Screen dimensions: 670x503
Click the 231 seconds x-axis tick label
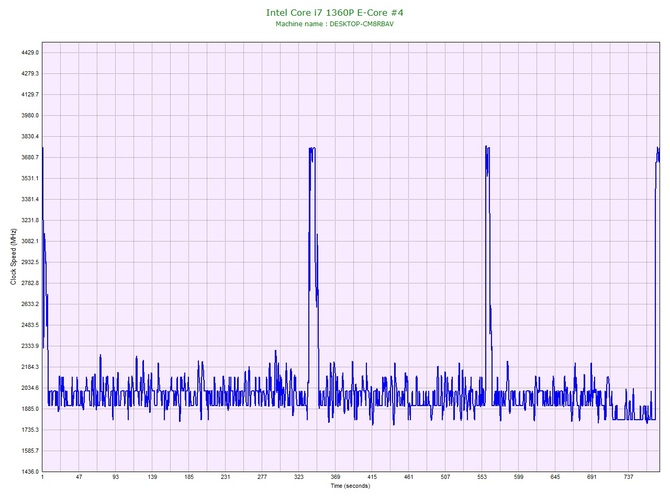coord(226,477)
